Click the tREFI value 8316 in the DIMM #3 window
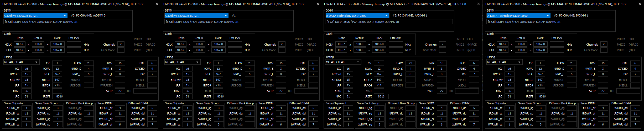The width and height of the screenshot is (644, 131). [x=543, y=96]
